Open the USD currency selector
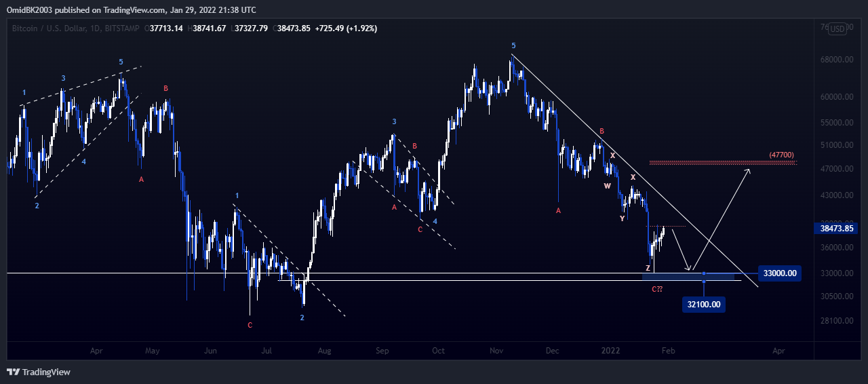Image resolution: width=868 pixels, height=384 pixels. pyautogui.click(x=838, y=28)
